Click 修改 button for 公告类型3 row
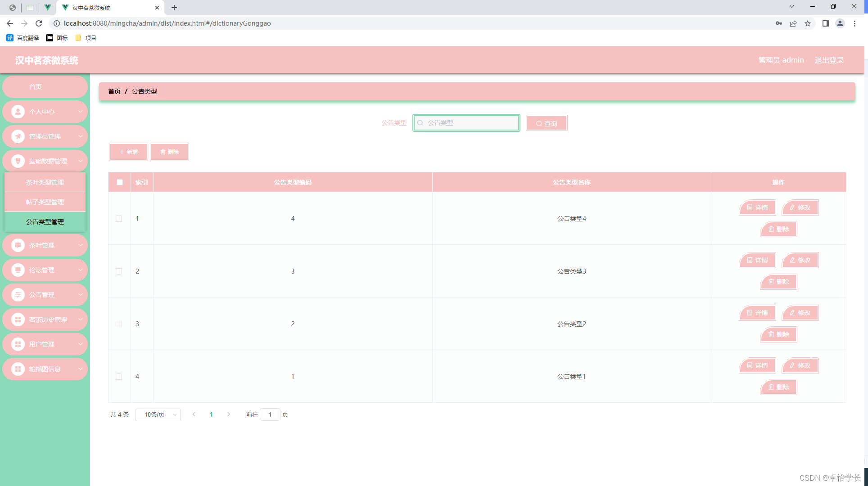 (800, 260)
